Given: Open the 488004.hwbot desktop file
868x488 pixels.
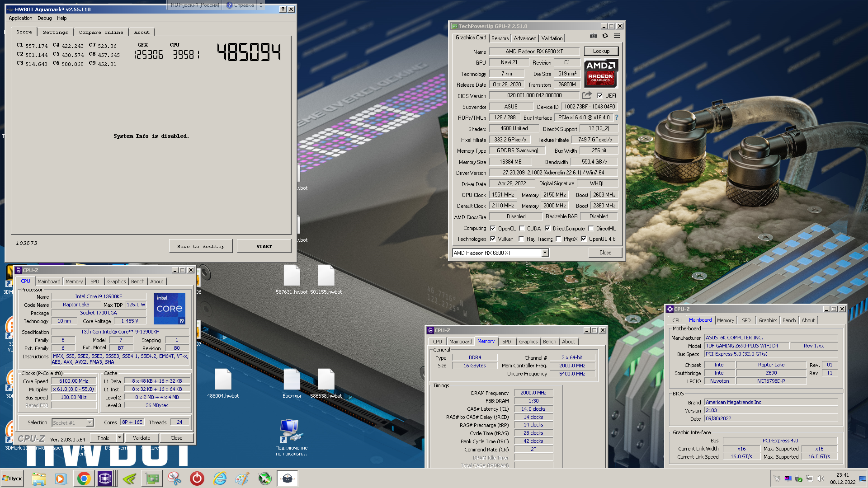Looking at the screenshot, I should [223, 384].
